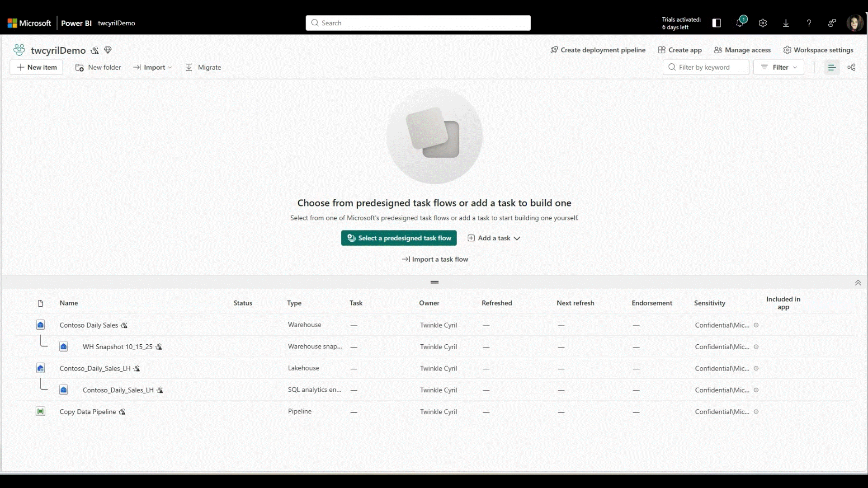Select the list view layout icon
This screenshot has width=868, height=488.
[832, 67]
